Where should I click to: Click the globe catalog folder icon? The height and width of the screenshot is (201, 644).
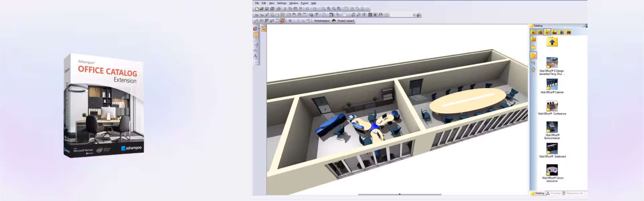(x=561, y=32)
